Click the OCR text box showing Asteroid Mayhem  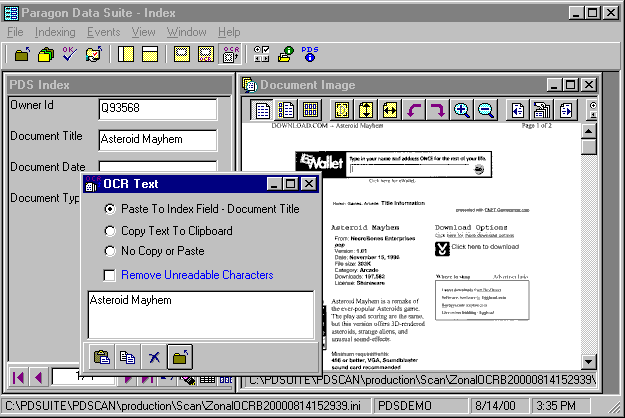pyautogui.click(x=200, y=315)
